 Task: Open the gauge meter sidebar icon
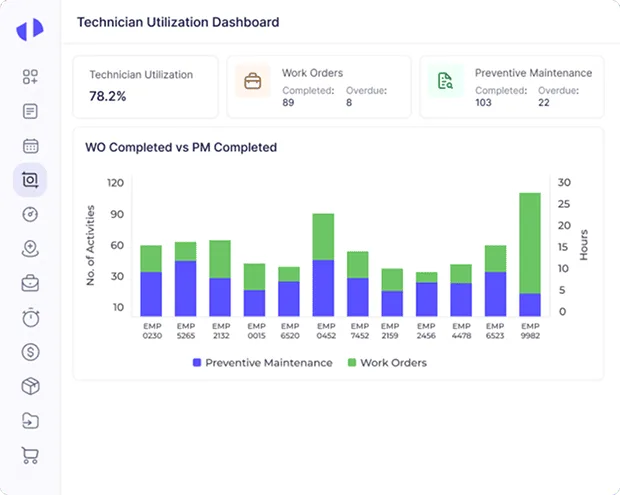30,214
